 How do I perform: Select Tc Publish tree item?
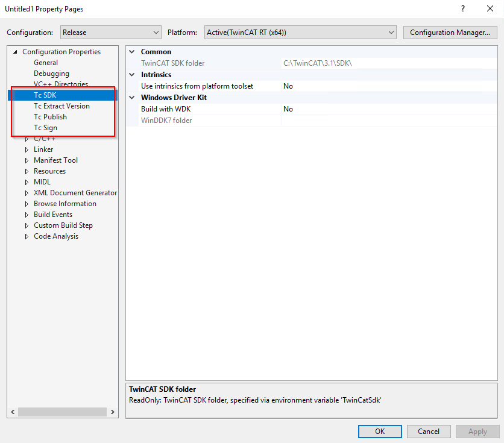[50, 117]
